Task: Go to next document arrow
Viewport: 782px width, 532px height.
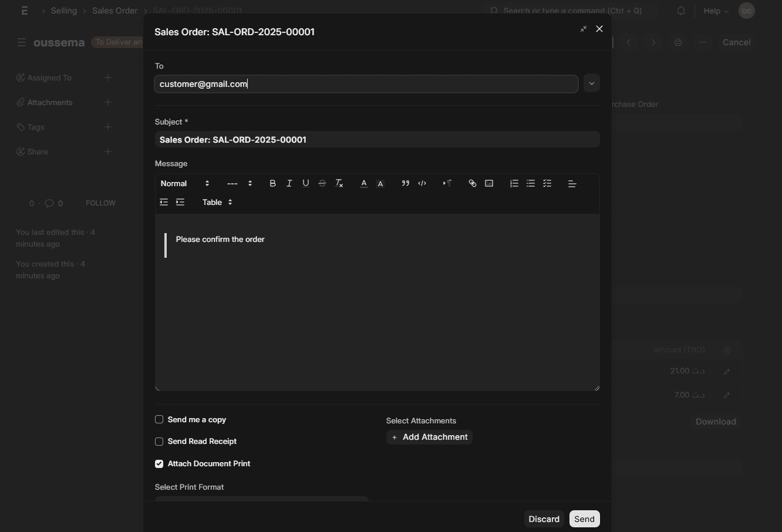Action: (x=653, y=42)
